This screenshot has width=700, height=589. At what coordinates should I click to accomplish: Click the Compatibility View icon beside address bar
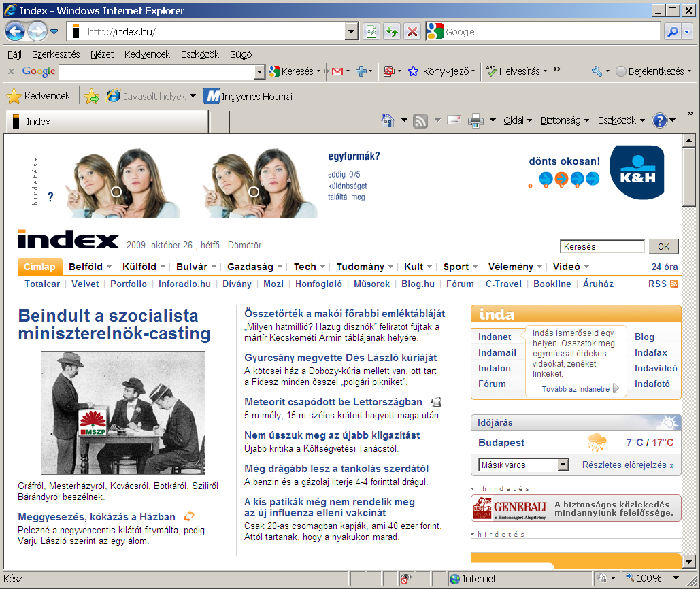tap(371, 32)
